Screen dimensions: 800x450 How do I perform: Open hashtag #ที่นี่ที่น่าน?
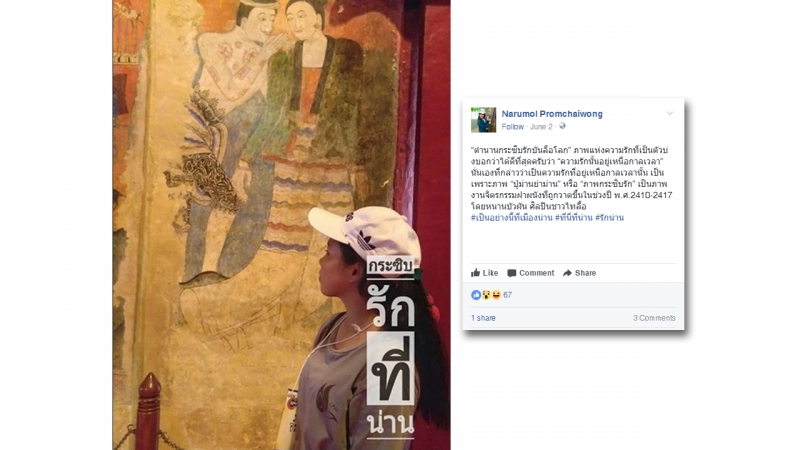coord(573,218)
